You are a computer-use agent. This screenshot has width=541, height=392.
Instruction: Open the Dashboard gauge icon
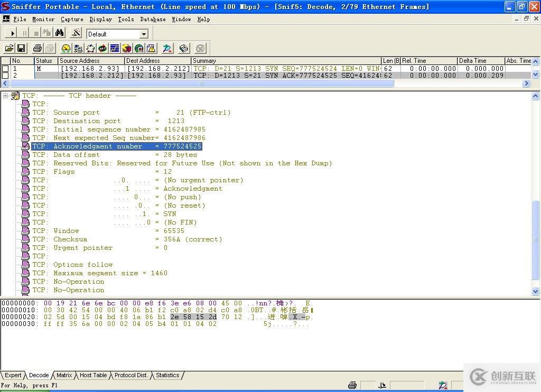click(x=66, y=49)
